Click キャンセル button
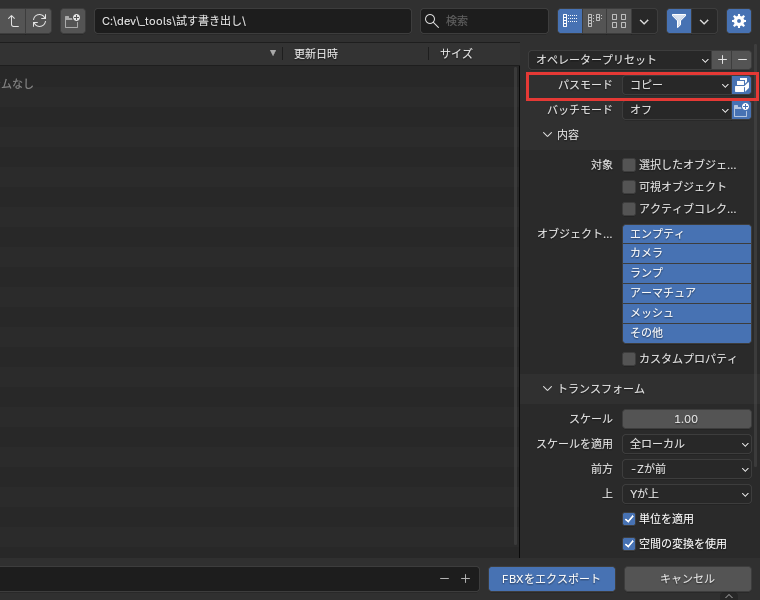 (688, 579)
